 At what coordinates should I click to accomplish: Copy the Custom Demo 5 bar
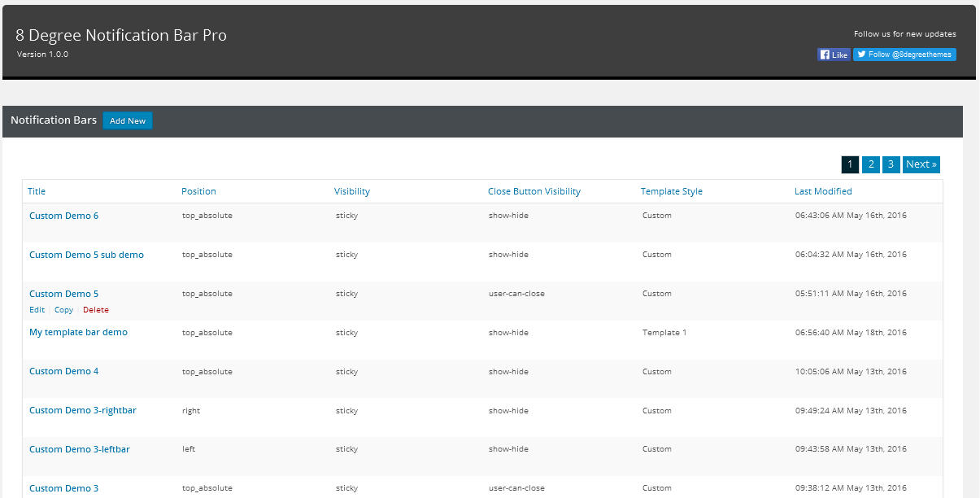(63, 310)
